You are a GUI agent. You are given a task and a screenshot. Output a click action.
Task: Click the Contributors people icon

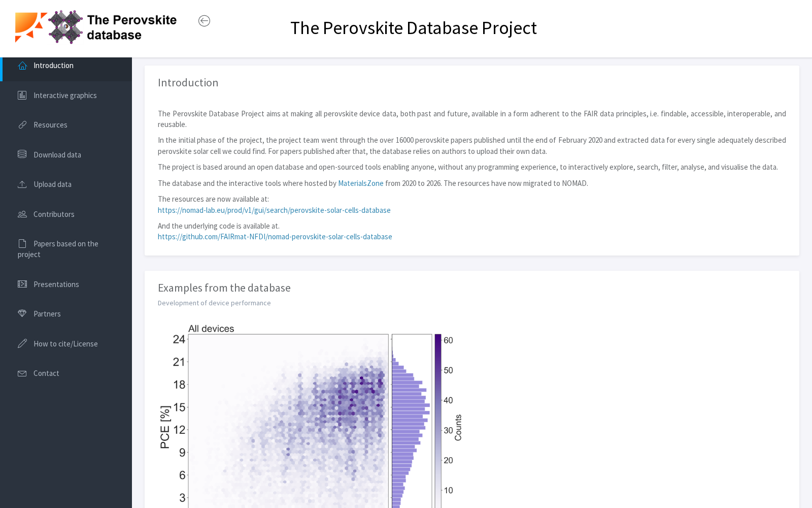coord(22,214)
